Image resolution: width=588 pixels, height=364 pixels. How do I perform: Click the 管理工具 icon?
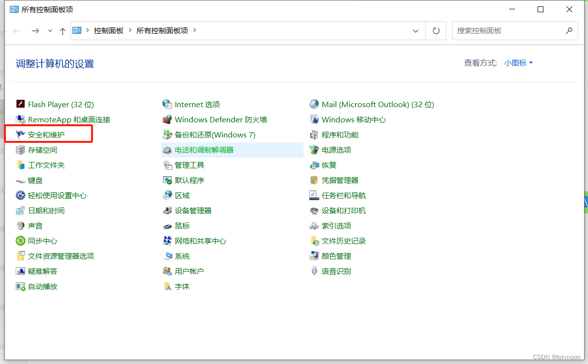167,165
